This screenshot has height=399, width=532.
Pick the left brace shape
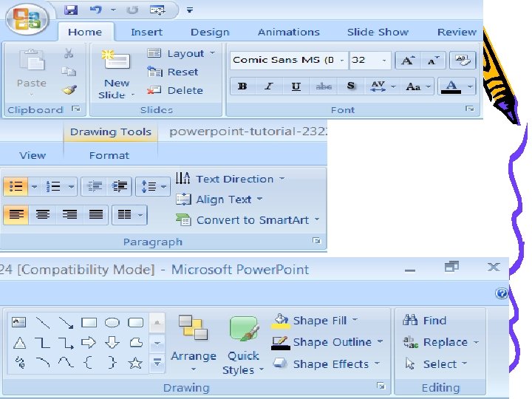(88, 363)
